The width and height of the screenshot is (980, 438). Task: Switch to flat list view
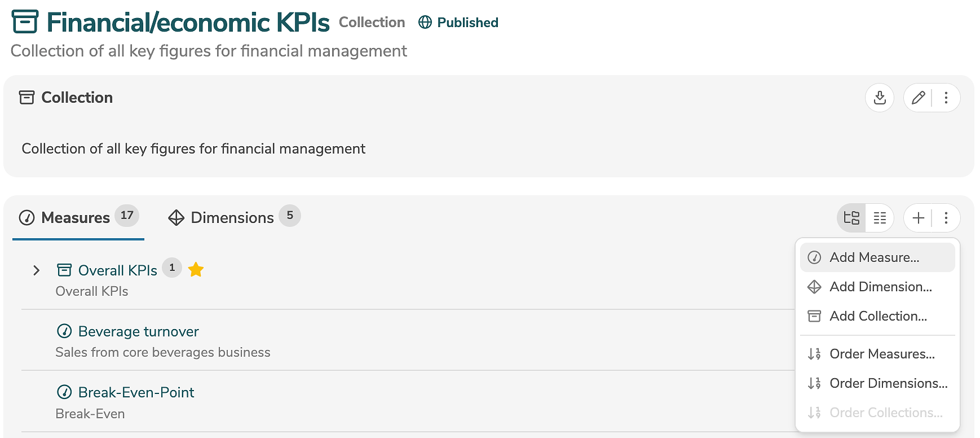click(x=880, y=218)
